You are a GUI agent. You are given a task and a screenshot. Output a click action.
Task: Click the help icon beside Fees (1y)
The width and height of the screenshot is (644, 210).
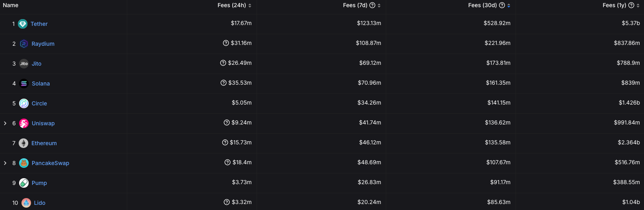[631, 5]
